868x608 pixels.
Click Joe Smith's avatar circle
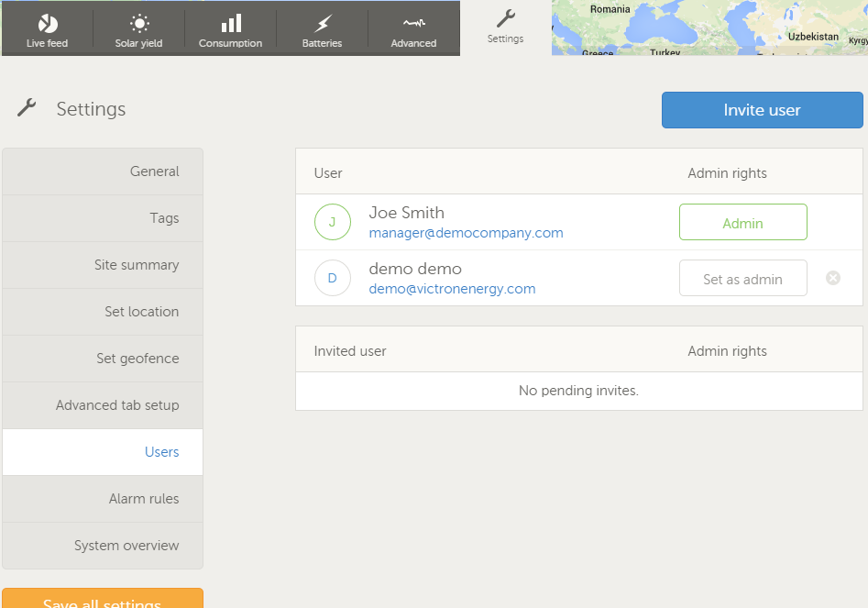pyautogui.click(x=332, y=222)
